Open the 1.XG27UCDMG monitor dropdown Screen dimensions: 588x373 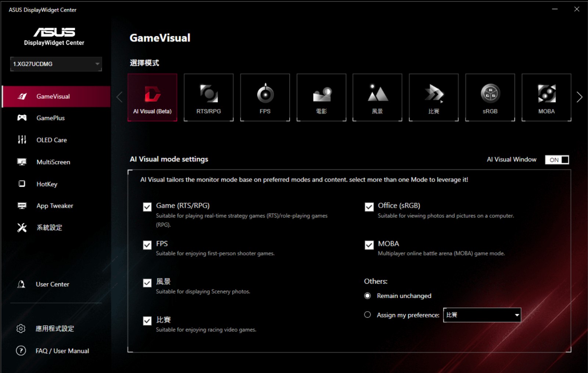[x=56, y=64]
